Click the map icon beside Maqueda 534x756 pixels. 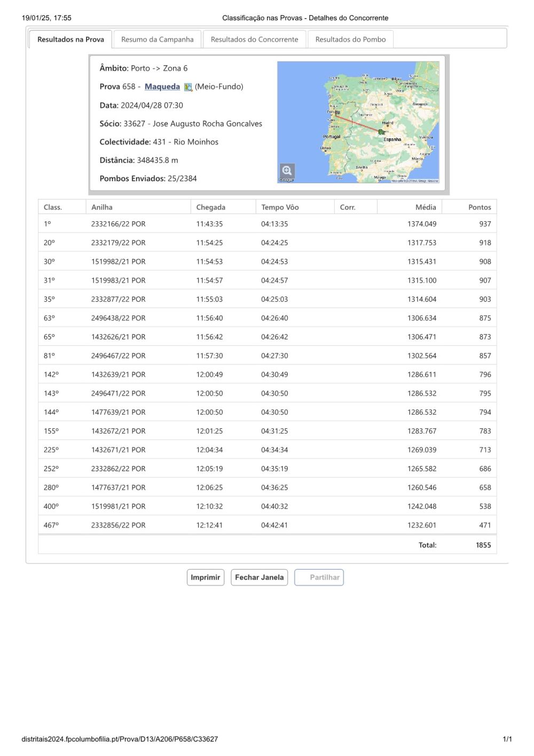(x=188, y=87)
